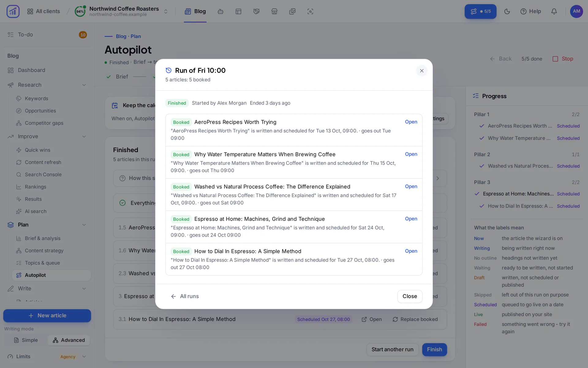The height and width of the screenshot is (368, 588).
Task: Open Brief & analysis page
Action: coord(51,238)
